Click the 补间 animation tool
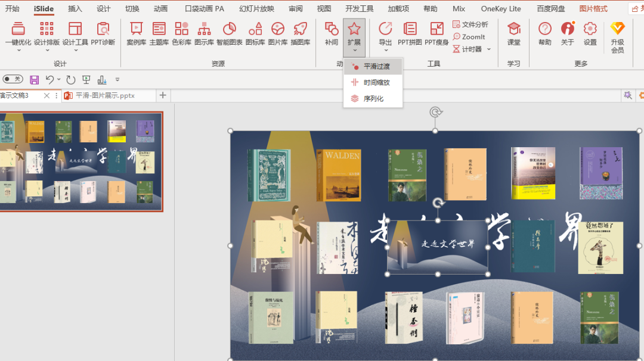Image resolution: width=644 pixels, height=361 pixels. [x=332, y=33]
